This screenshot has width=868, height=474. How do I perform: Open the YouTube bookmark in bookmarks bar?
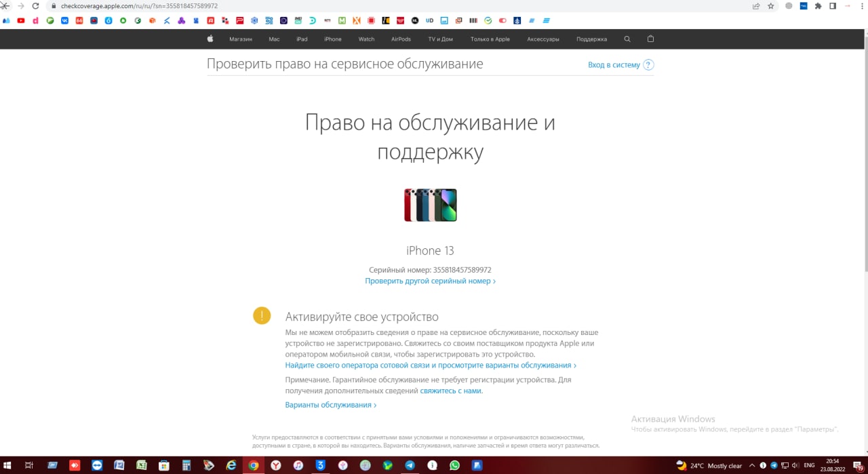tap(21, 21)
